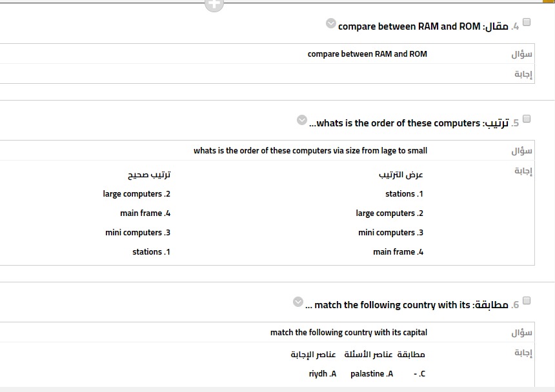The height and width of the screenshot is (392, 555).
Task: Click the 'palastine .A' question item
Action: tap(372, 374)
